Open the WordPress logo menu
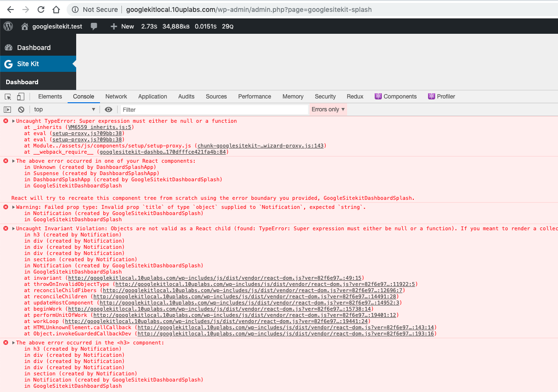558x392 pixels. (x=8, y=26)
